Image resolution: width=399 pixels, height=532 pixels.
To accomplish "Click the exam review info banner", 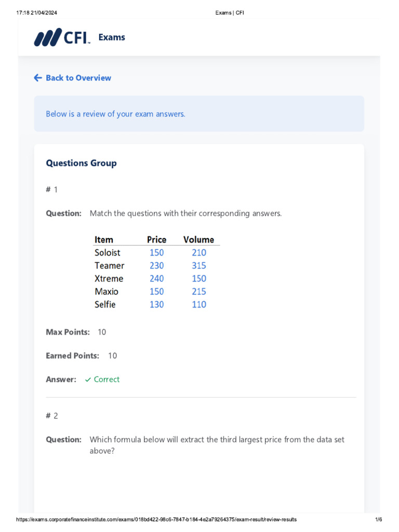I will point(199,114).
